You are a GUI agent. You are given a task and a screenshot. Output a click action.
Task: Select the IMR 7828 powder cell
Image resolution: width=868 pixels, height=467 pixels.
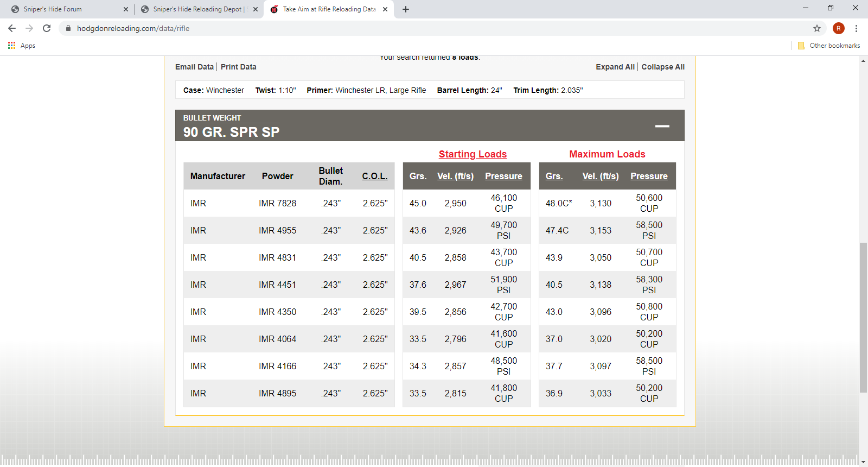point(277,203)
